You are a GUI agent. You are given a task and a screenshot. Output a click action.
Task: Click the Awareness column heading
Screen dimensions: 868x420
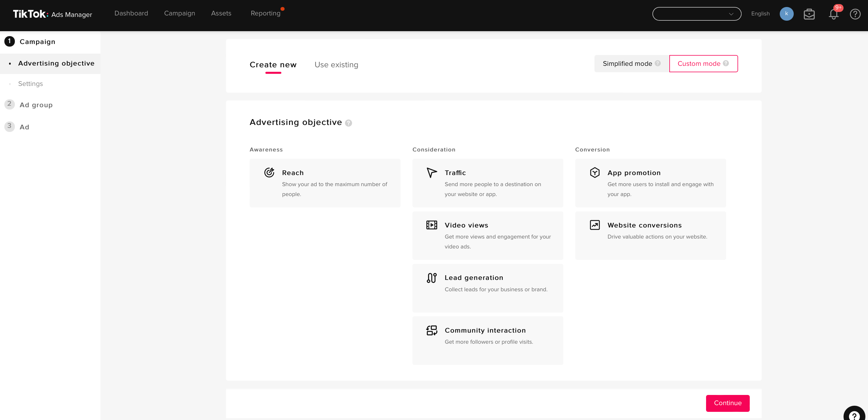coord(266,149)
